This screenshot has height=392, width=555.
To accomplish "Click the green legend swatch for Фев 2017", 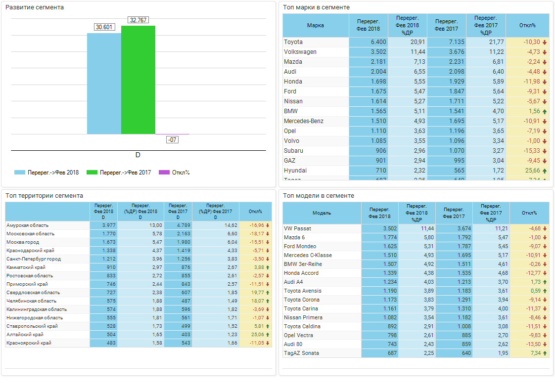I will click(92, 173).
